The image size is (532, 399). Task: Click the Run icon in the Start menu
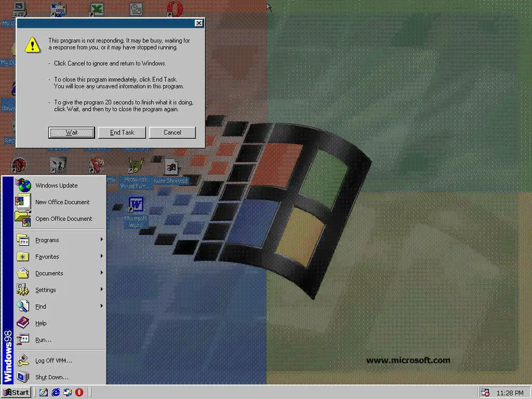click(23, 339)
